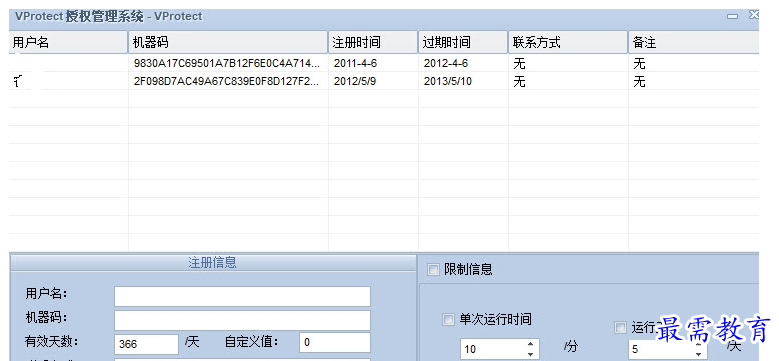Close the VProtect window
Viewport: 779px width, 361px height.
pyautogui.click(x=754, y=15)
